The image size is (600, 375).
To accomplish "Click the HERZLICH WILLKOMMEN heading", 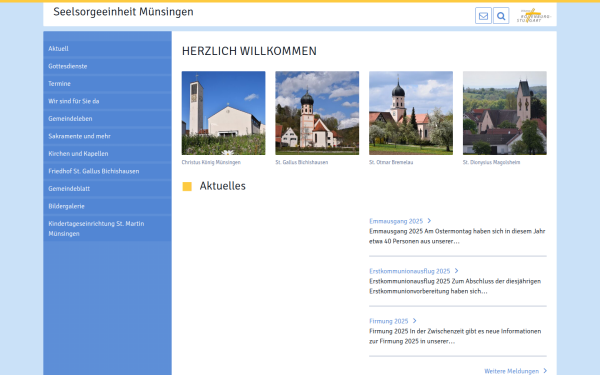I will tap(249, 51).
